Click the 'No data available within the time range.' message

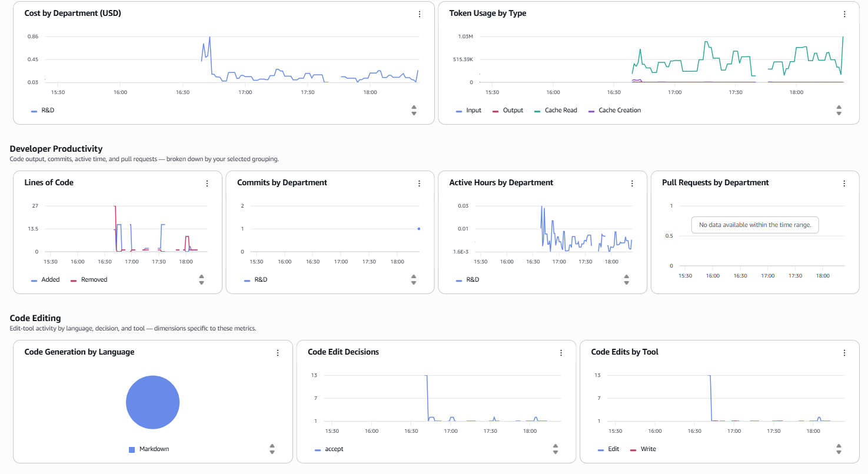pos(755,225)
